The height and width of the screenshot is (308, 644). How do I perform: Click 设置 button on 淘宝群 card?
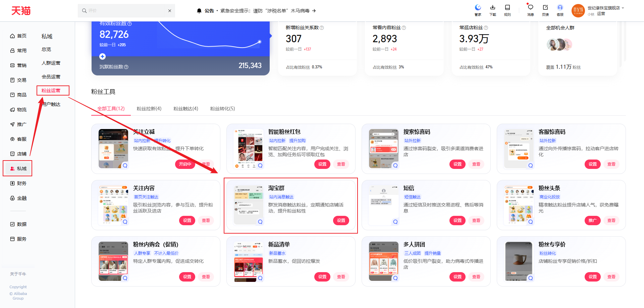point(341,221)
